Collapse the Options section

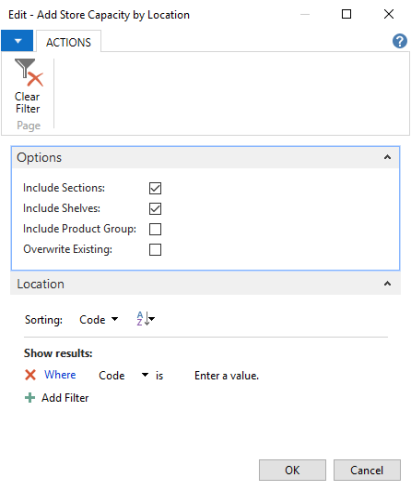coord(387,157)
